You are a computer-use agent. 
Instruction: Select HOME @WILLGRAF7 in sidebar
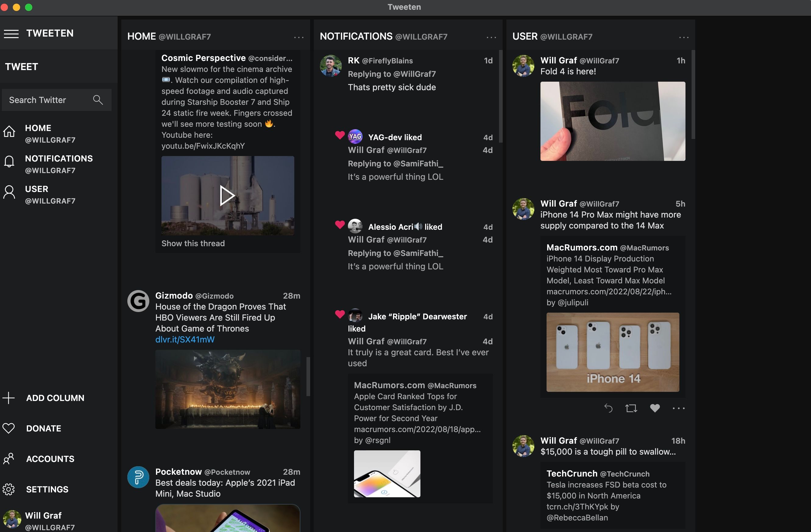(58, 133)
